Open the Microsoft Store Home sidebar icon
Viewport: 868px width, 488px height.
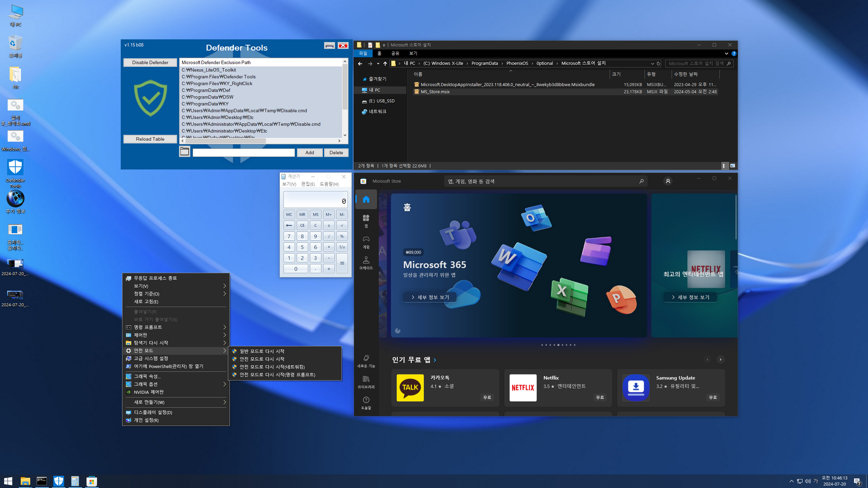pos(366,200)
